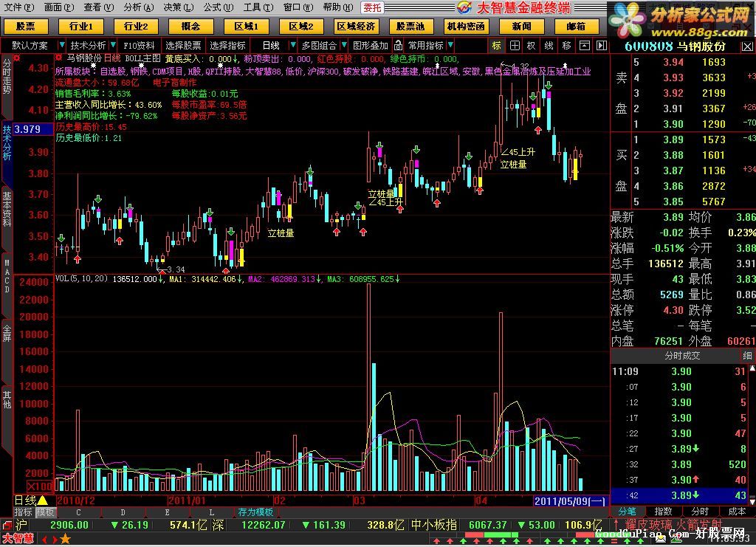Expand the 默认方案 dropdown arrow
This screenshot has width=756, height=547.
pyautogui.click(x=61, y=45)
